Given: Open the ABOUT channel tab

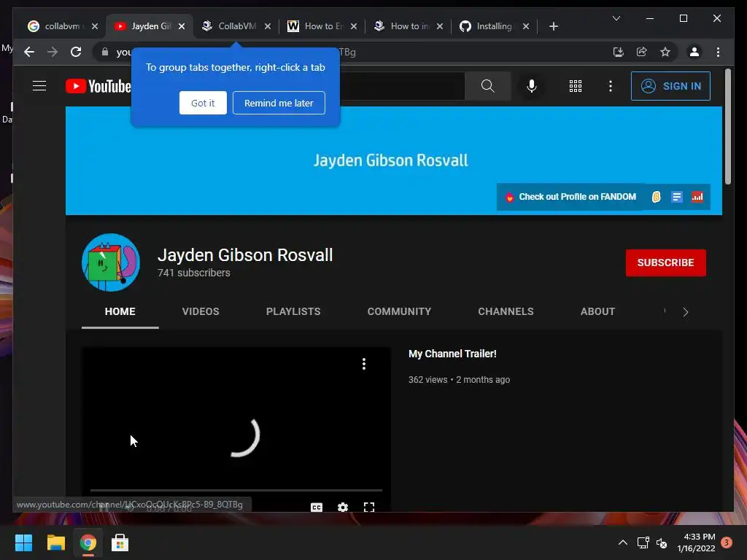Looking at the screenshot, I should (597, 311).
